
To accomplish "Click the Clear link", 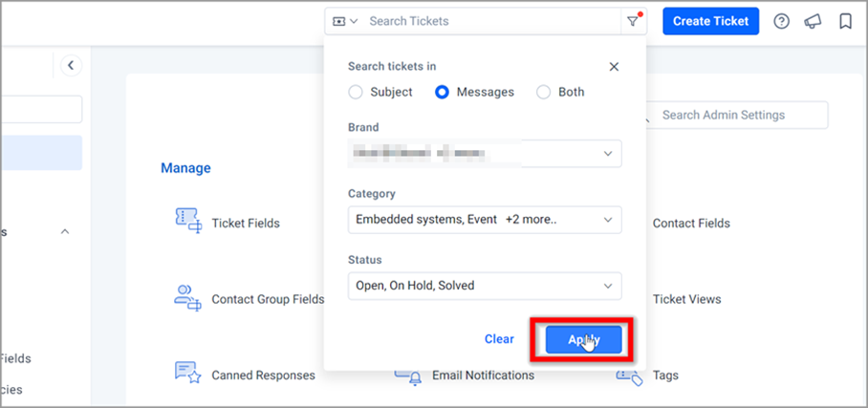I will pos(499,339).
